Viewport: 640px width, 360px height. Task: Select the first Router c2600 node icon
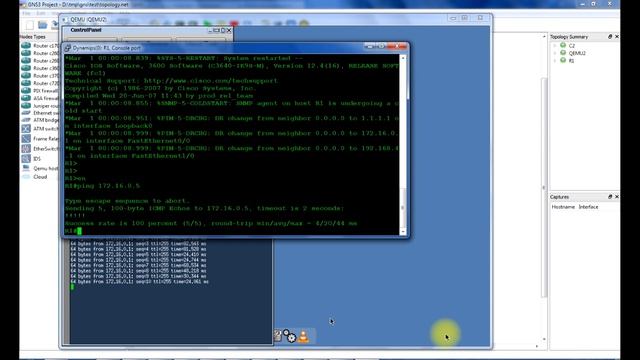click(26, 53)
